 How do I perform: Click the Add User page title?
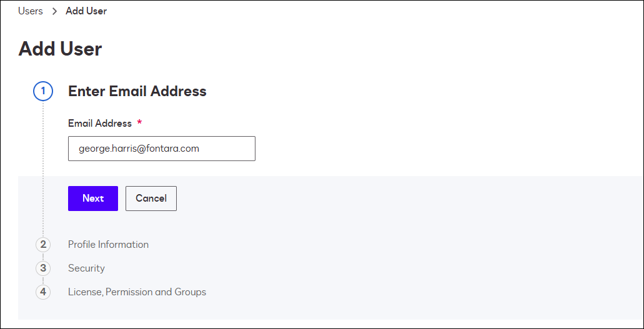pyautogui.click(x=60, y=49)
